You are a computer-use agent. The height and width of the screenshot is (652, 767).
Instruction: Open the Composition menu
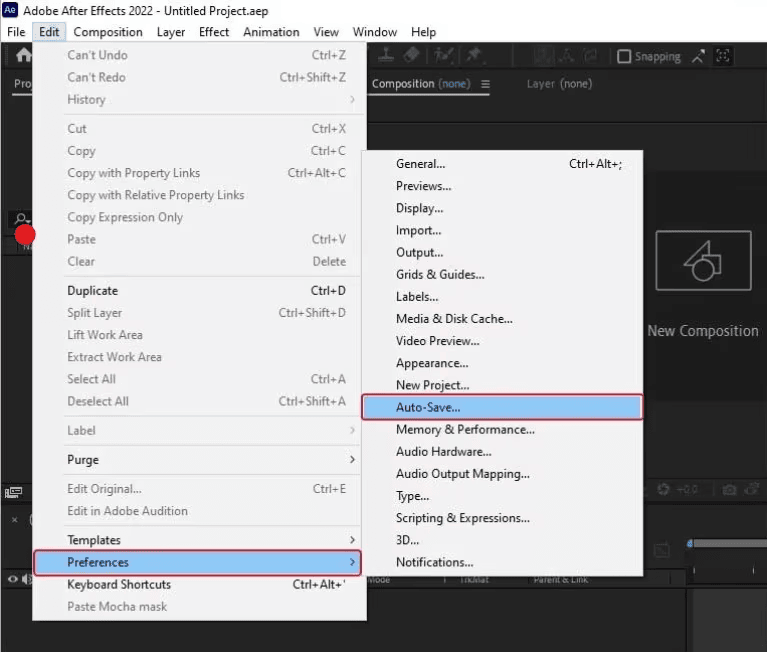pyautogui.click(x=108, y=32)
